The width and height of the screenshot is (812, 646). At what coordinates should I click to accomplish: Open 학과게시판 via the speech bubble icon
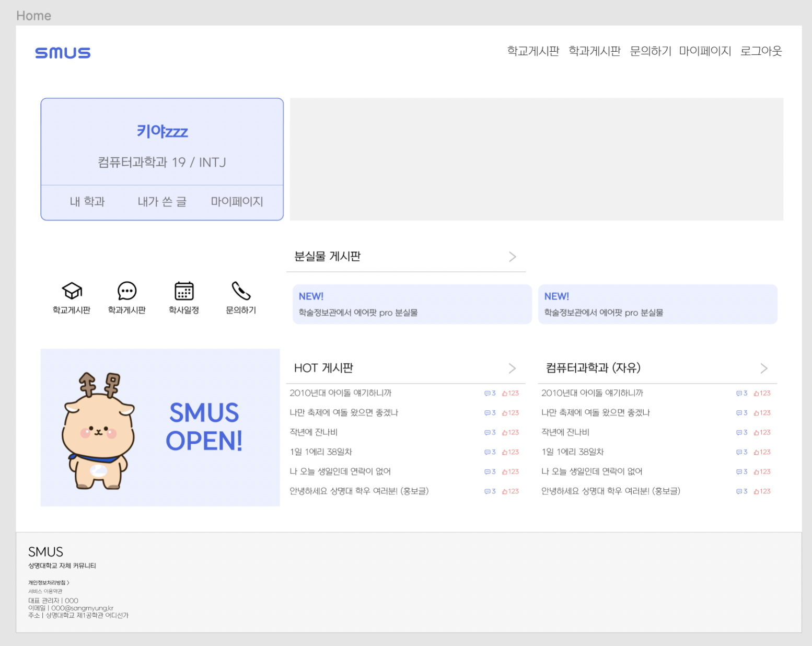pos(126,292)
